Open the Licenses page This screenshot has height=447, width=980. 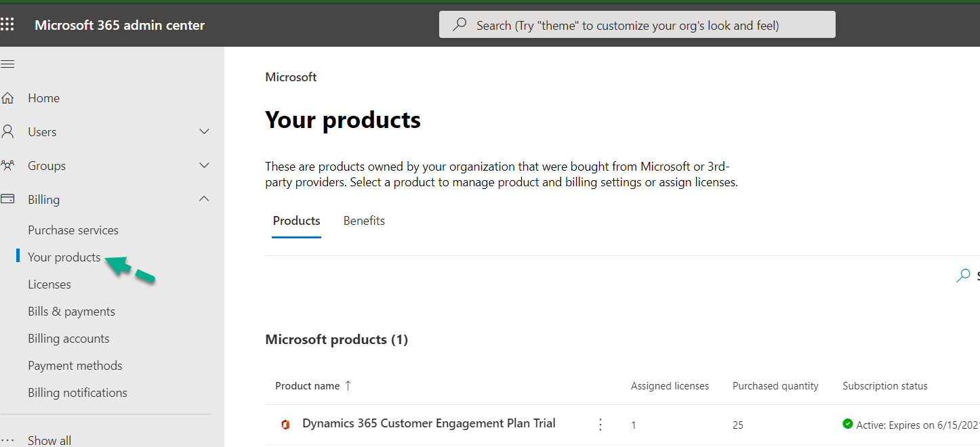[x=49, y=284]
